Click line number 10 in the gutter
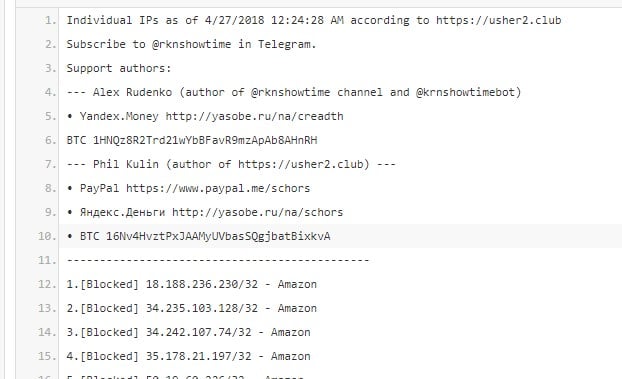Screen dimensions: 622x379 pyautogui.click(x=47, y=236)
